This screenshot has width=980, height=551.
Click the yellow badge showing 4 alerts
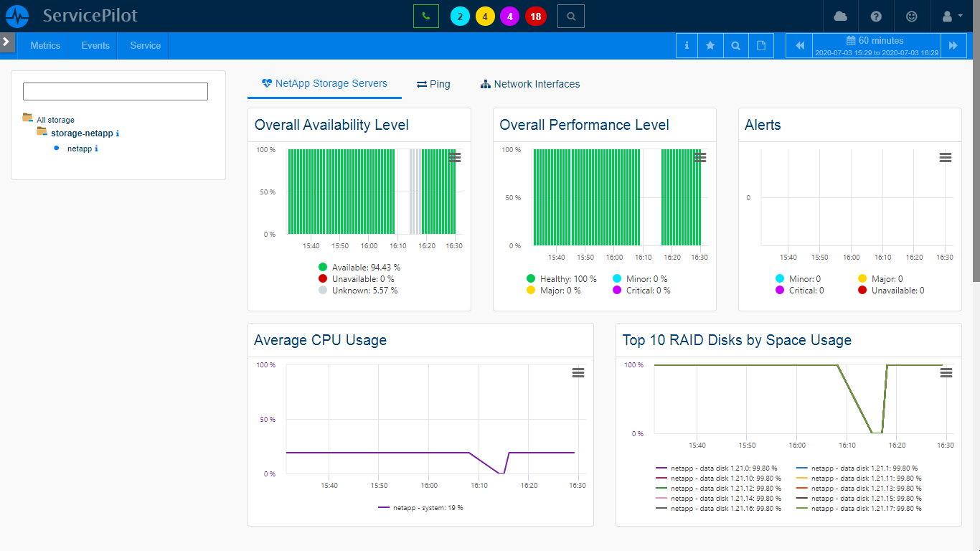coord(485,16)
